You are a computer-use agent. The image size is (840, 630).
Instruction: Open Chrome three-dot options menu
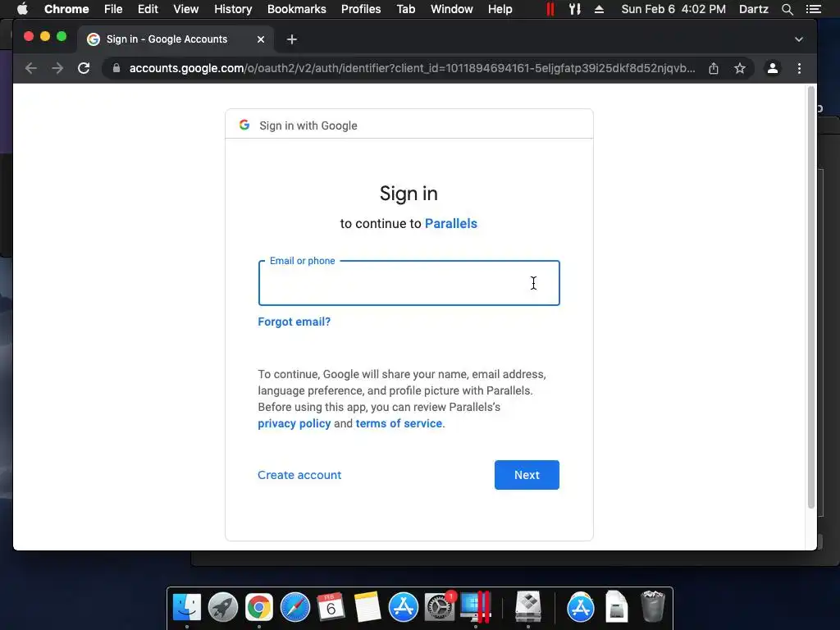coord(799,68)
